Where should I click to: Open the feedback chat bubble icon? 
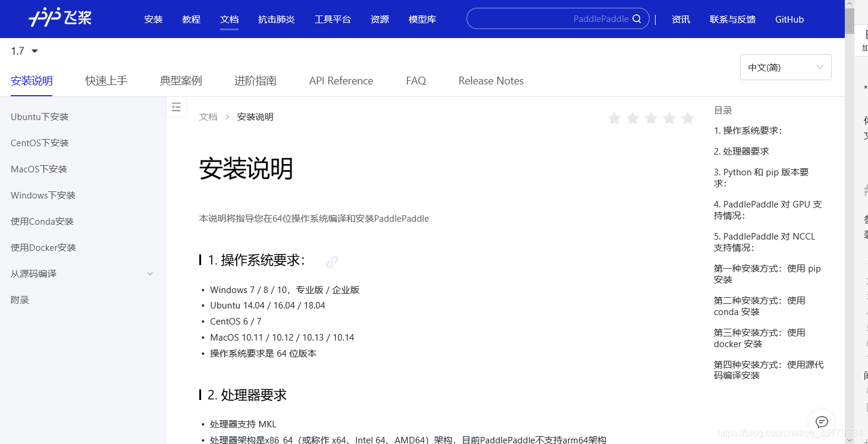[822, 421]
